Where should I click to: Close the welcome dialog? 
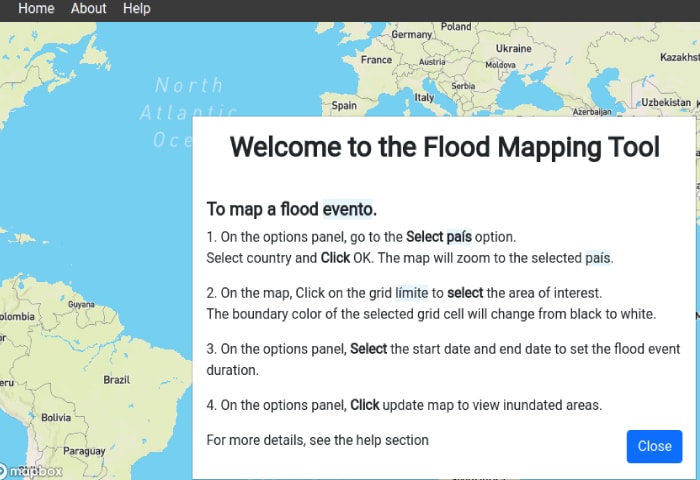pos(654,446)
